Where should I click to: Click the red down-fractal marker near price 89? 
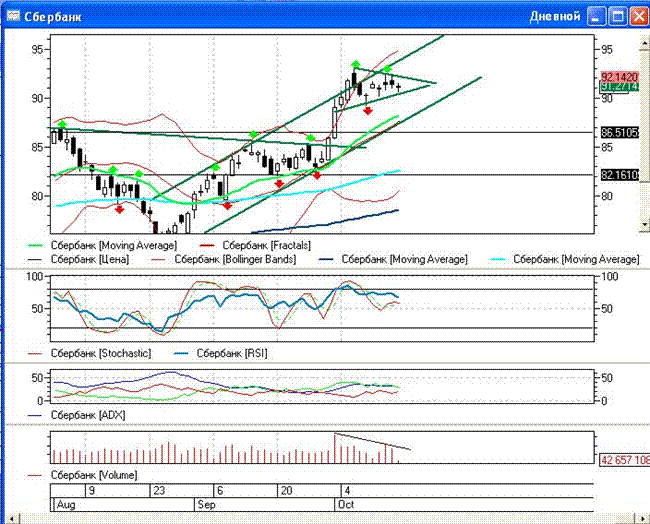pyautogui.click(x=368, y=111)
